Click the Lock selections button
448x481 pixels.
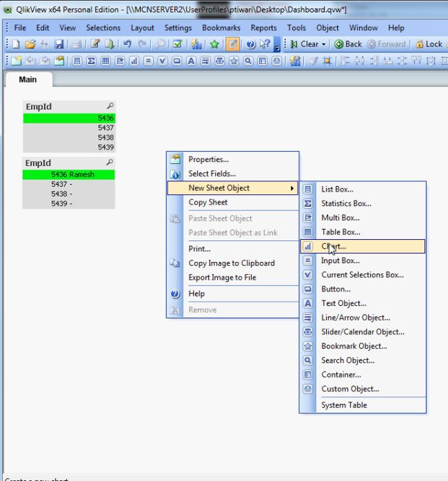pos(429,45)
